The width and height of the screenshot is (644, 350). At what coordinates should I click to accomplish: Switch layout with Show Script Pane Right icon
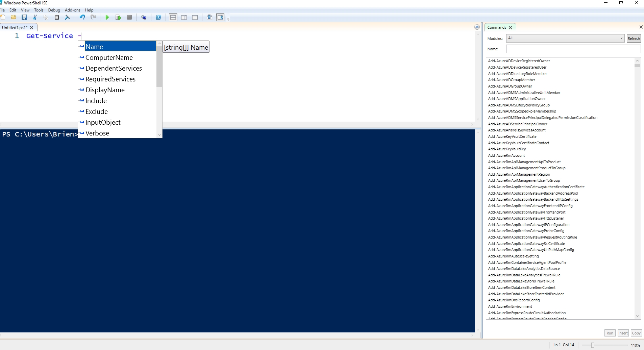[x=184, y=17]
